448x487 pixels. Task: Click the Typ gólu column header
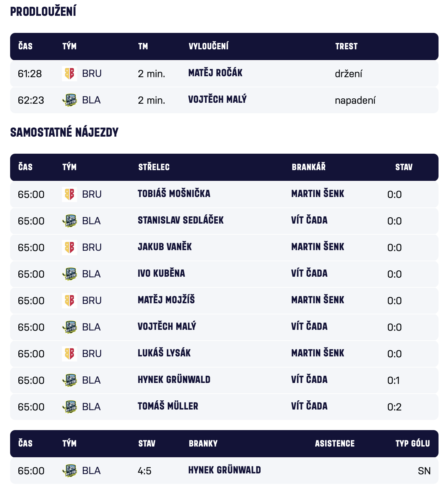tap(412, 444)
